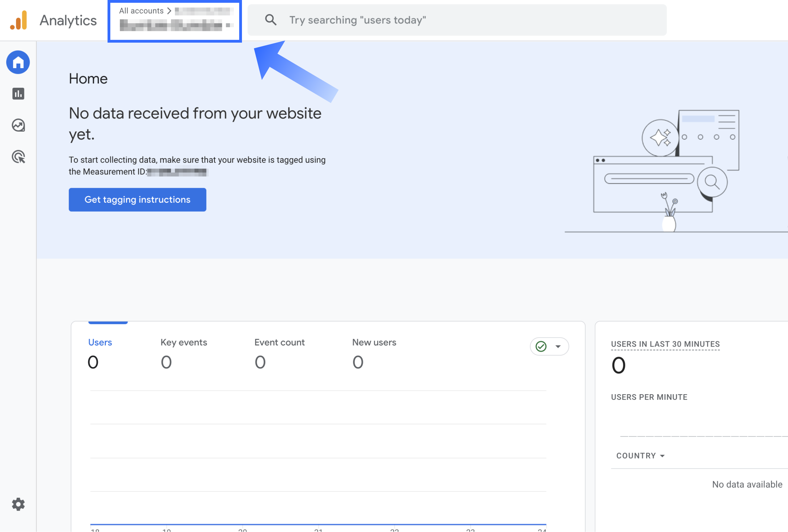Click the All accounts breadcrumb link
This screenshot has height=532, width=788.
(141, 11)
